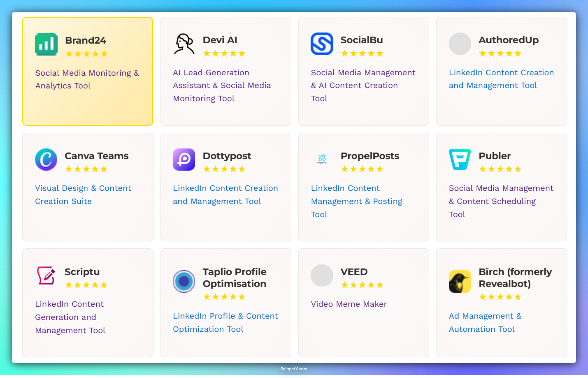Click Brand24's five-star rating
Image resolution: width=588 pixels, height=378 pixels.
[x=87, y=54]
